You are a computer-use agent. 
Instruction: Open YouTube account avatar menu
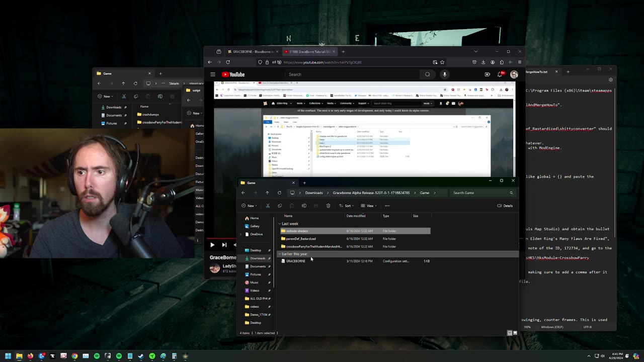514,74
